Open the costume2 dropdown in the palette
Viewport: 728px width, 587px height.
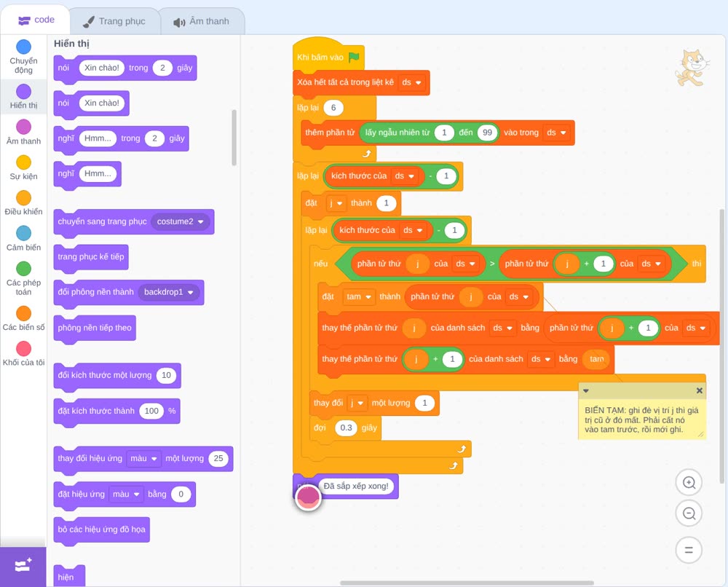click(180, 221)
